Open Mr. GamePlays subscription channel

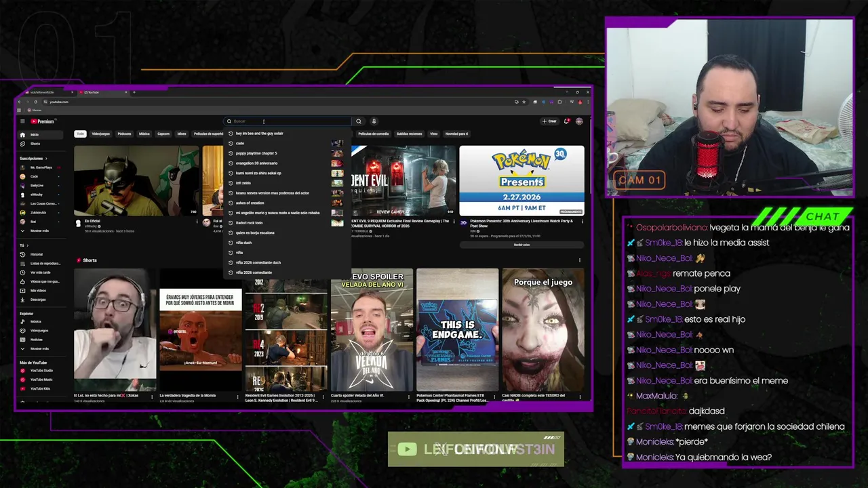point(41,167)
